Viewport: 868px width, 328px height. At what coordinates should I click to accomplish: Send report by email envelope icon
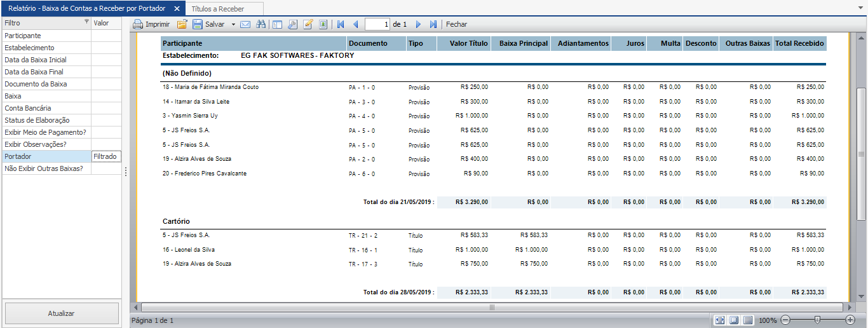click(245, 24)
